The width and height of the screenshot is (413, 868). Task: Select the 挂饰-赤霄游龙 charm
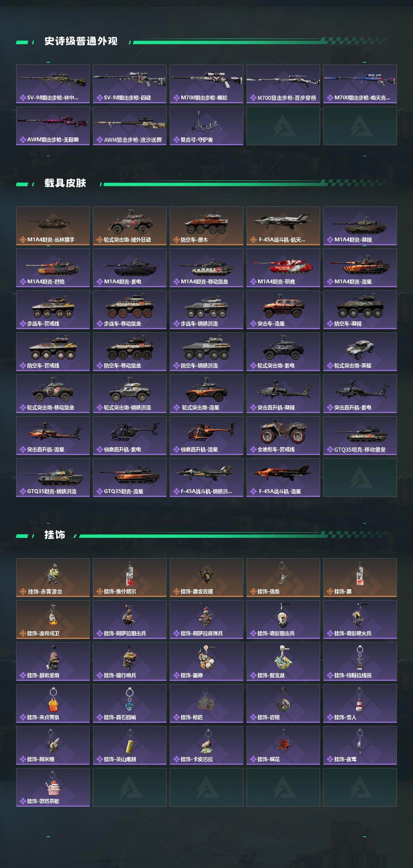(x=53, y=578)
